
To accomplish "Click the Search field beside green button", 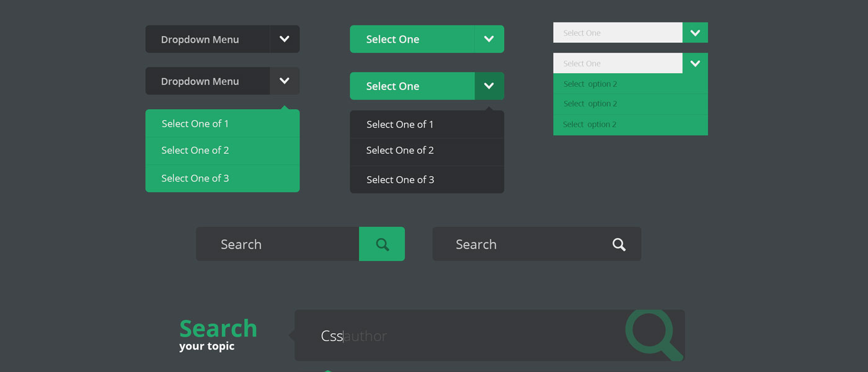I will (x=278, y=244).
